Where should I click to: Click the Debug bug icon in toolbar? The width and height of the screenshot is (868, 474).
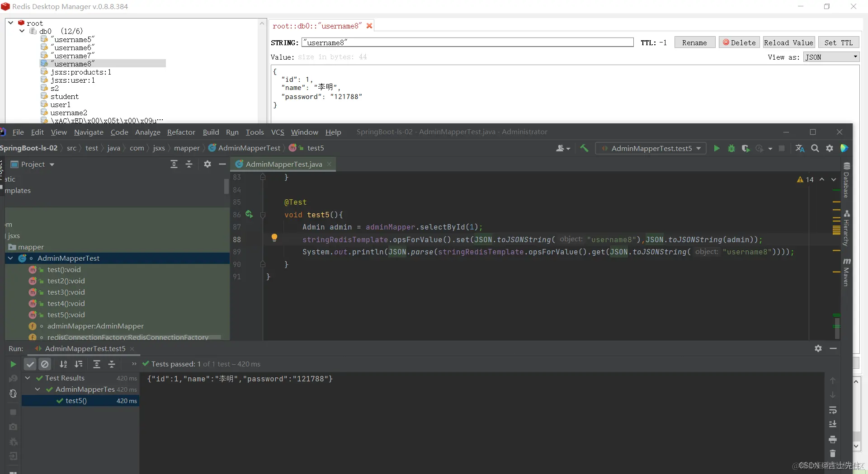pos(731,148)
